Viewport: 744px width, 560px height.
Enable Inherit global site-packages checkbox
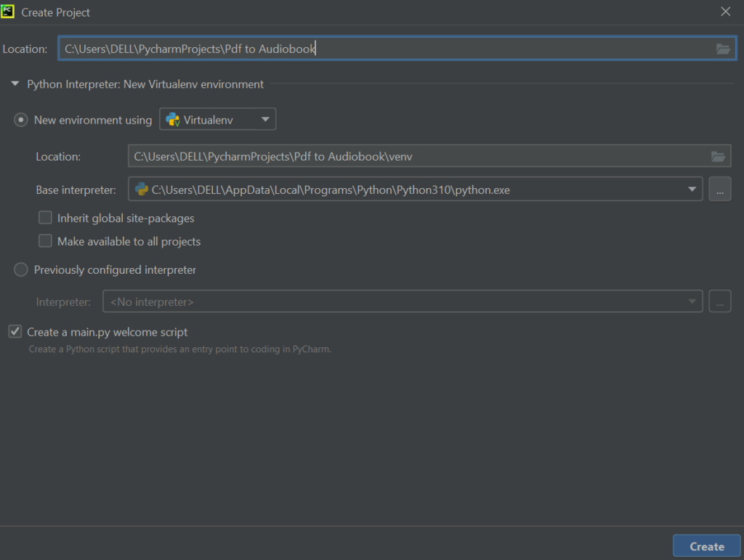coord(45,218)
